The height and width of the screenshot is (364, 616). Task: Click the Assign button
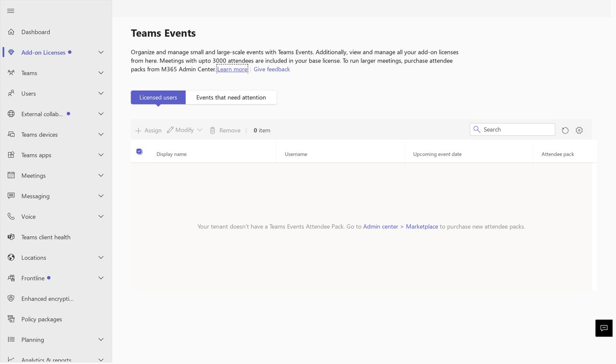click(x=148, y=130)
